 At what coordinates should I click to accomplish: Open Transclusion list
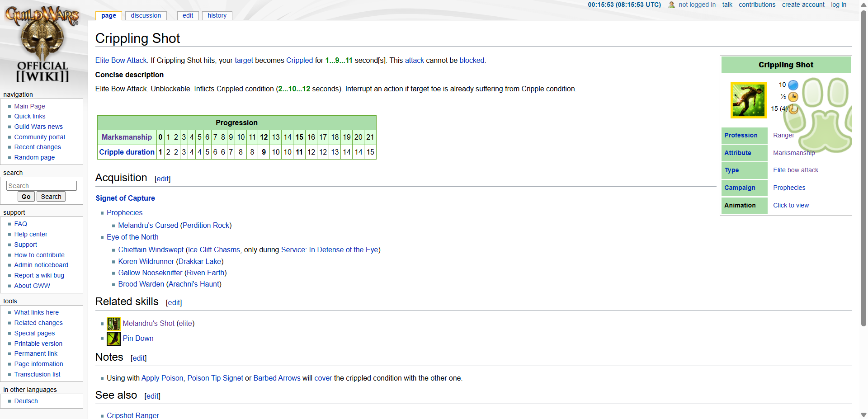coord(37,374)
